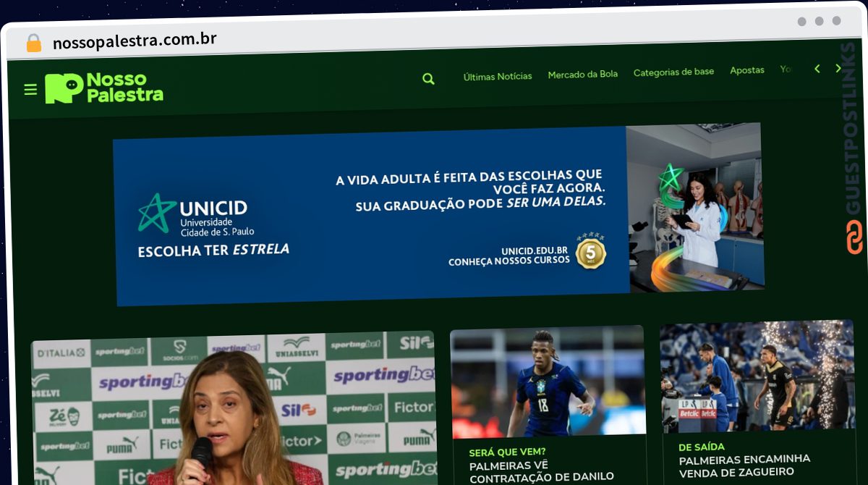This screenshot has width=868, height=485.
Task: Open Mercado da Bola section
Action: (x=583, y=74)
